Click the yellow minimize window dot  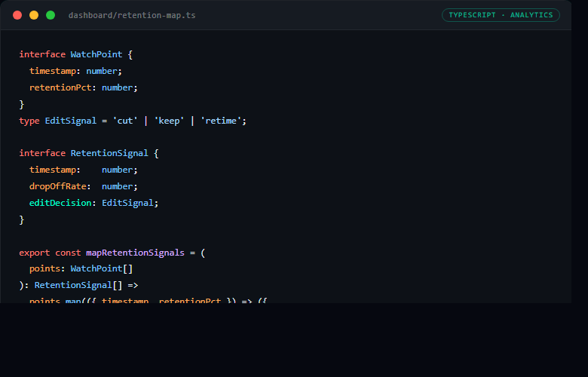point(34,15)
